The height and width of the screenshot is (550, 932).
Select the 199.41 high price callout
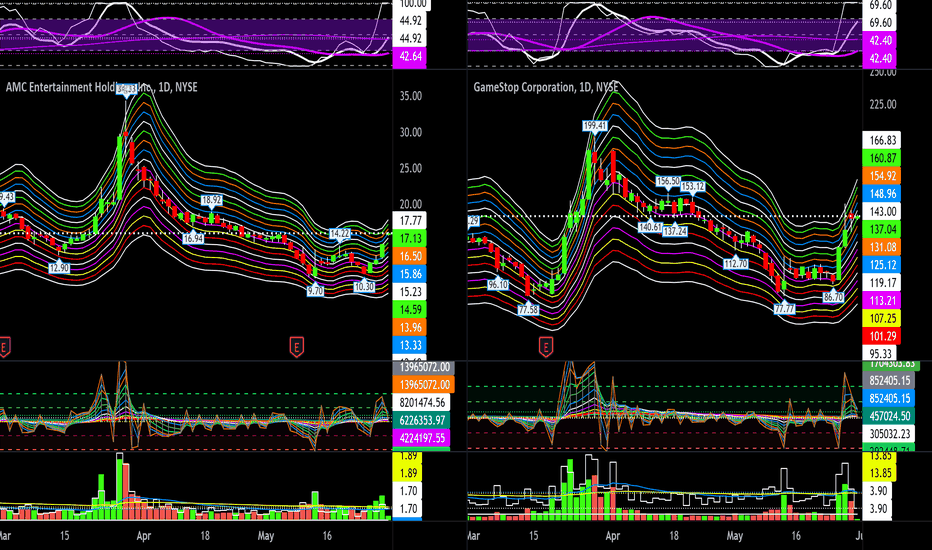[595, 125]
